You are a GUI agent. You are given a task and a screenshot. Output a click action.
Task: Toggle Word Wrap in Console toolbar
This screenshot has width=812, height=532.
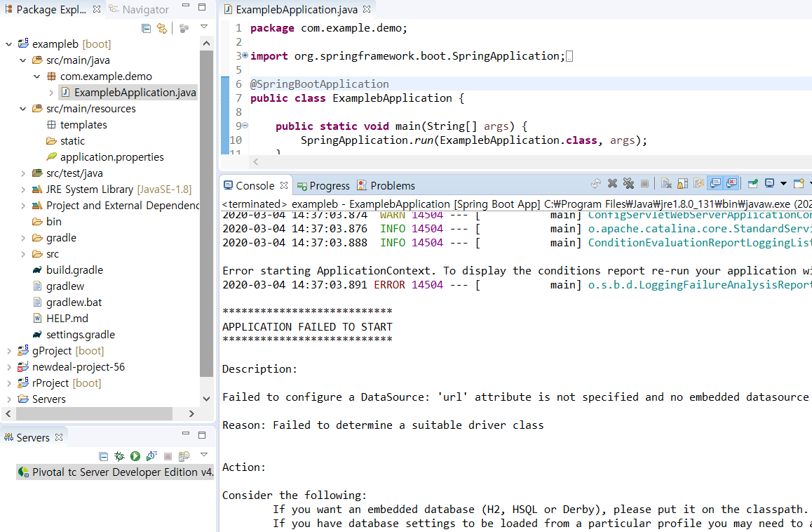click(698, 183)
